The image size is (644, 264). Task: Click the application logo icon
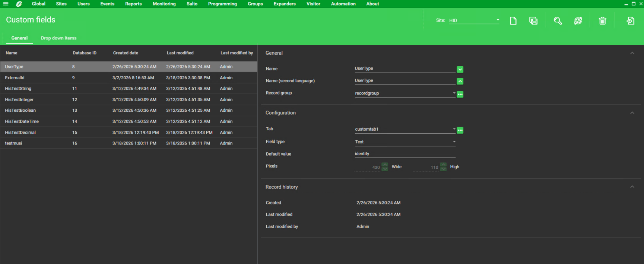tap(19, 4)
